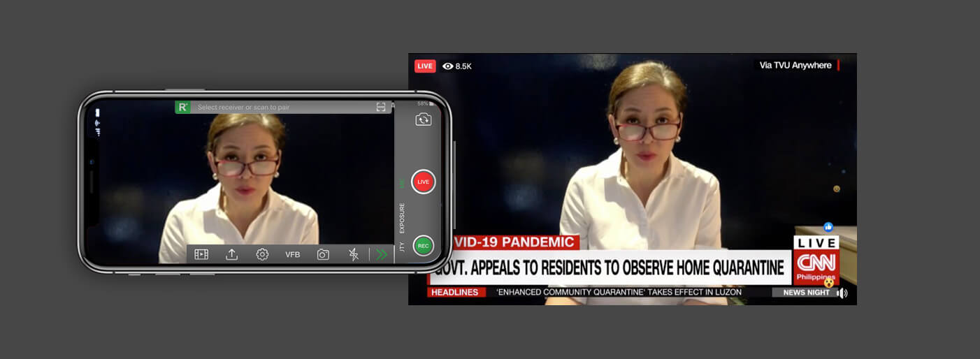Click the CNN Philippines logo
980x359 pixels.
click(816, 267)
